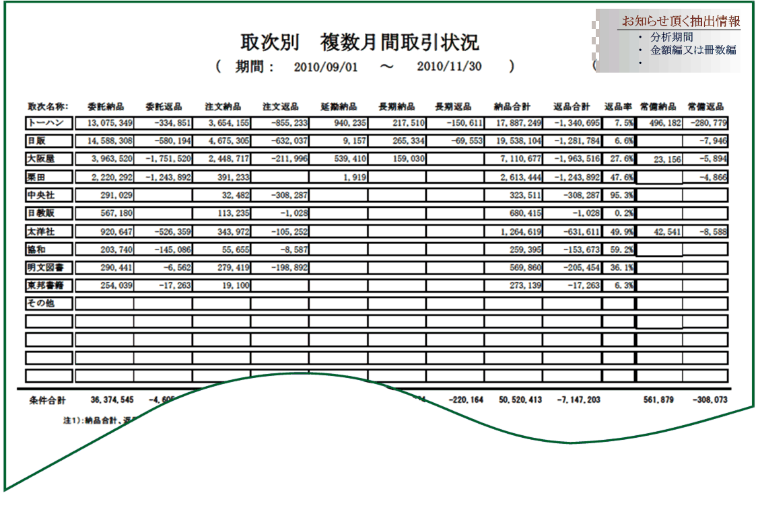Click the 42,541 cell in 太洋社 row
Image resolution: width=758 pixels, height=532 pixels.
[x=660, y=231]
